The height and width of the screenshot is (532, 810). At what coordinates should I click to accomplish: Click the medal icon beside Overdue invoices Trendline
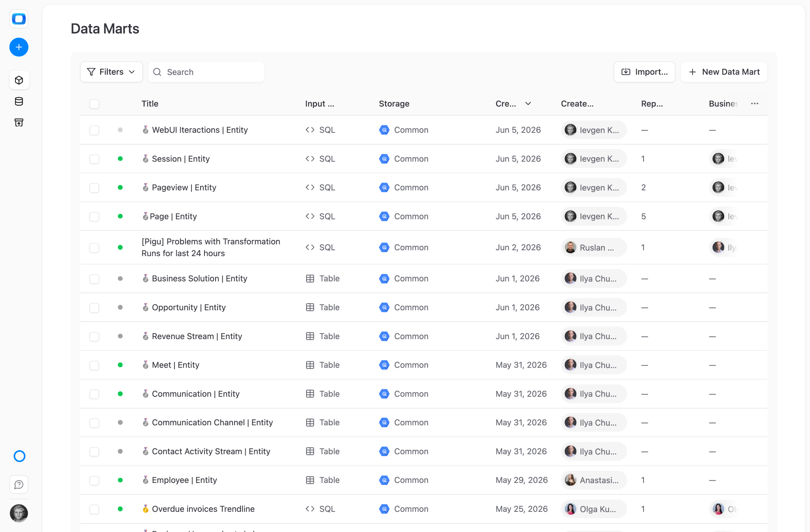[x=146, y=509]
